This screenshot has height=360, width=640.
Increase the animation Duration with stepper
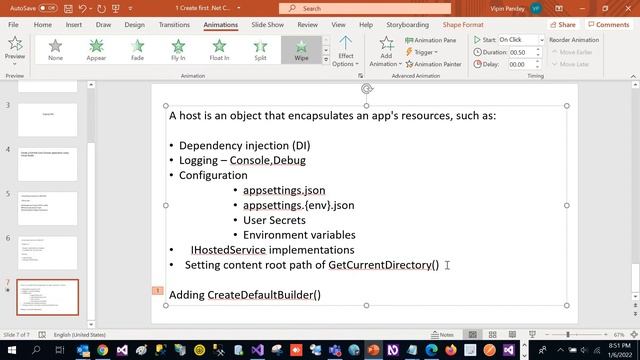point(538,50)
